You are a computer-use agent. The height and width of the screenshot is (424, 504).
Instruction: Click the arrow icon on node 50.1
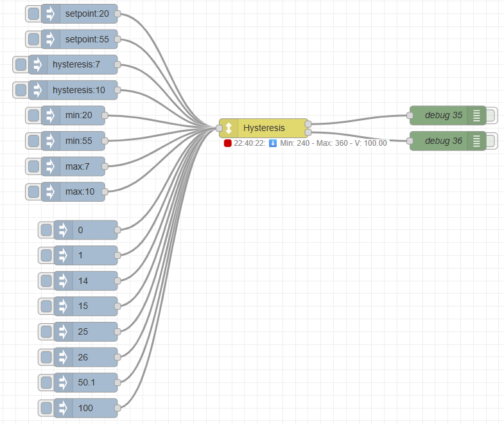click(64, 382)
